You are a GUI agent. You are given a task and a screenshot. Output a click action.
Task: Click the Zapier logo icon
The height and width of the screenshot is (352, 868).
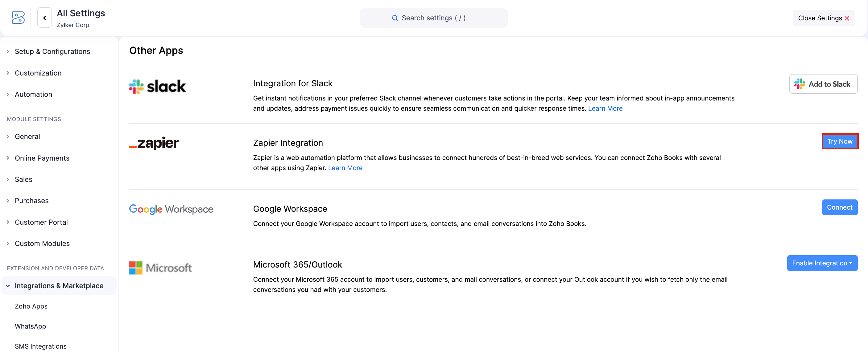pos(154,143)
